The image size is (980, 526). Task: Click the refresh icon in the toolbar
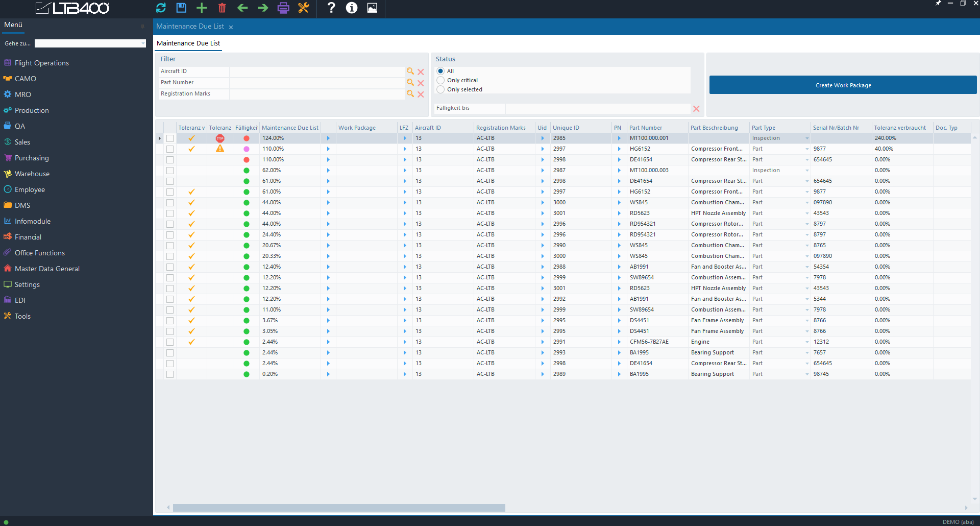coord(161,8)
